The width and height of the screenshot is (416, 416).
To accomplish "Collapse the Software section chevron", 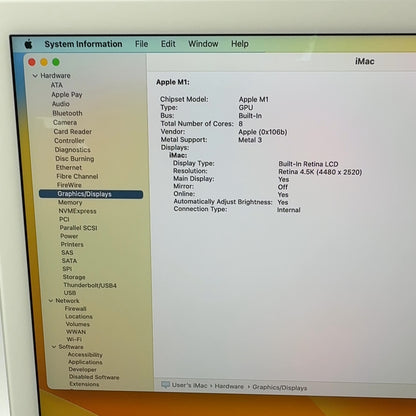I will pyautogui.click(x=54, y=347).
